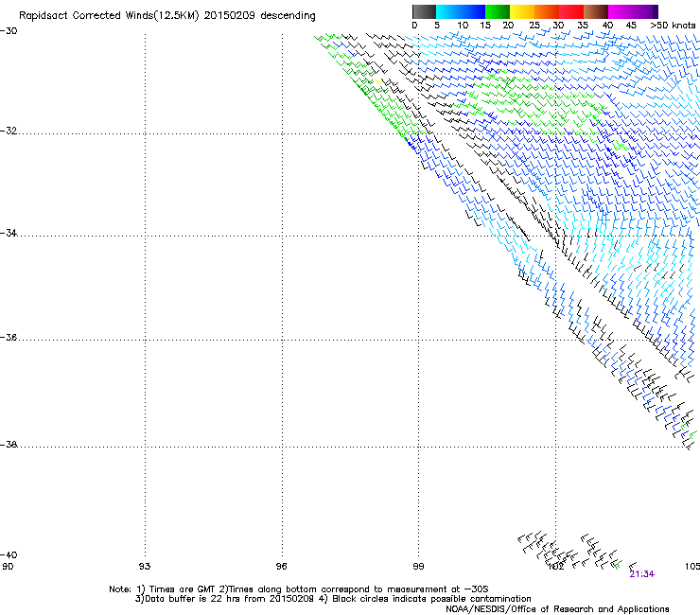
Task: Click the '96' longitude axis label
Action: pyautogui.click(x=281, y=567)
